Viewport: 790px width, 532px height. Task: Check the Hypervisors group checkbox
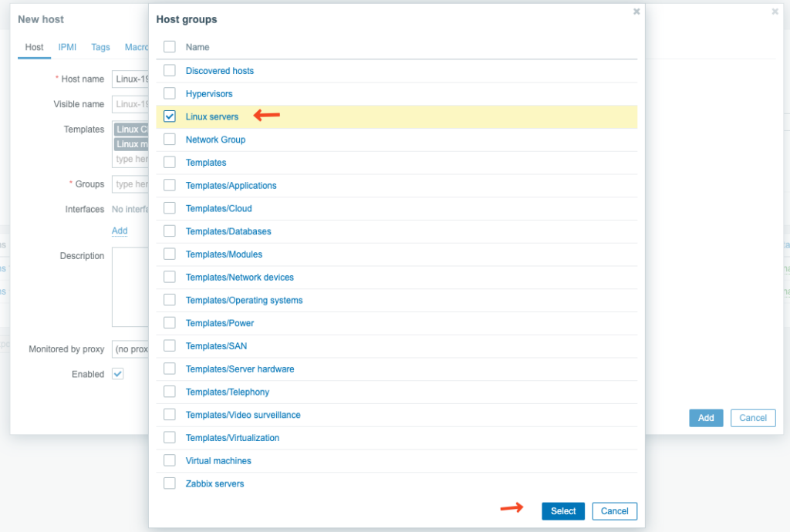[169, 93]
